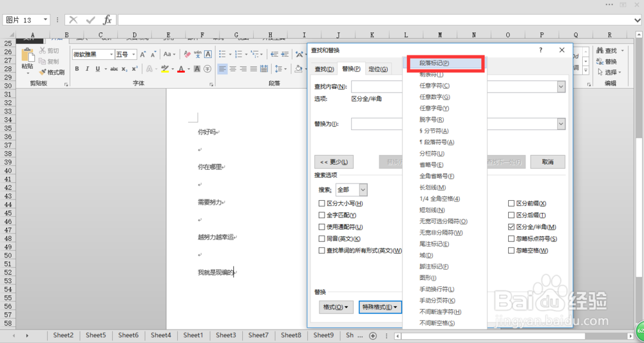Enable the 忽略标点符号(S) checkbox
The width and height of the screenshot is (644, 343).
511,239
